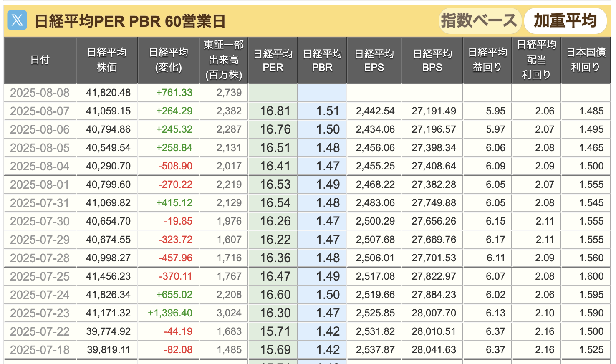The image size is (616, 364).
Task: Select the date 2025-07-29
Action: (x=40, y=240)
